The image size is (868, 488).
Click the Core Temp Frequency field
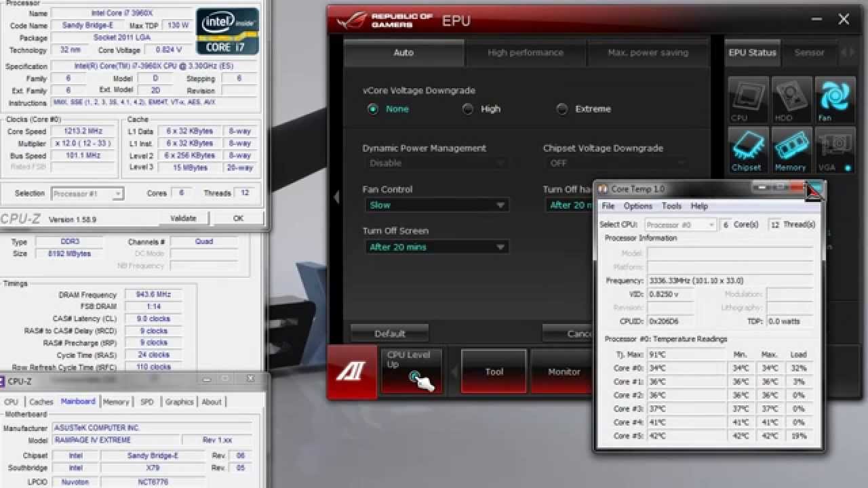(x=730, y=281)
